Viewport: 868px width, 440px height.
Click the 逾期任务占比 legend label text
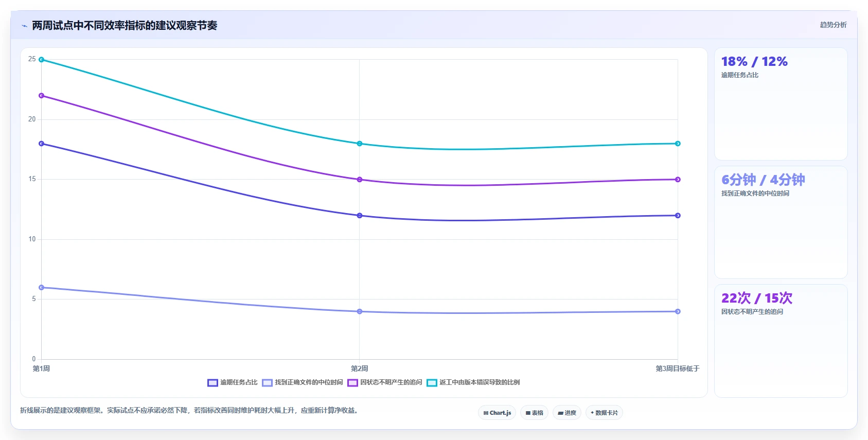click(239, 382)
